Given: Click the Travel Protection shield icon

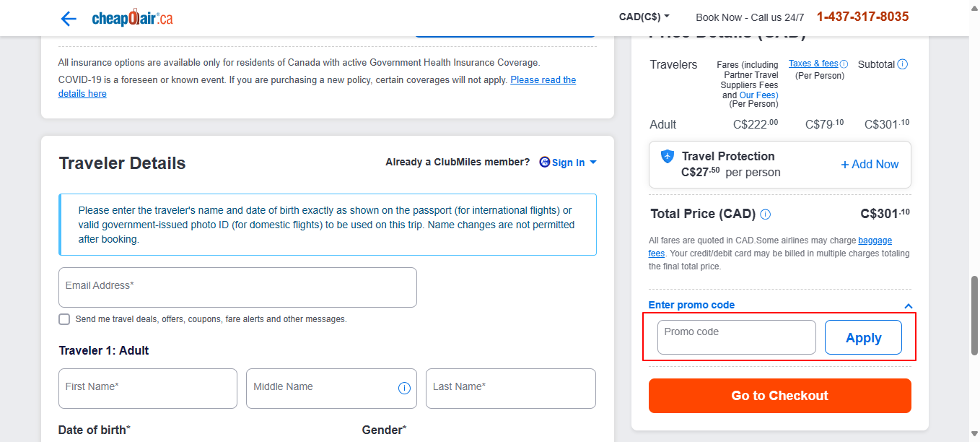Looking at the screenshot, I should [669, 157].
